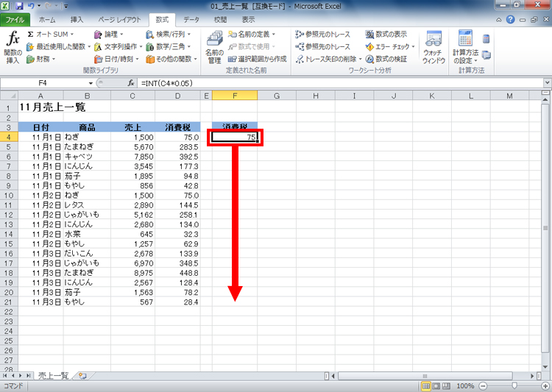This screenshot has height=392, width=552.
Task: Open the 関数の挿入 function wizard
Action: pos(13,47)
